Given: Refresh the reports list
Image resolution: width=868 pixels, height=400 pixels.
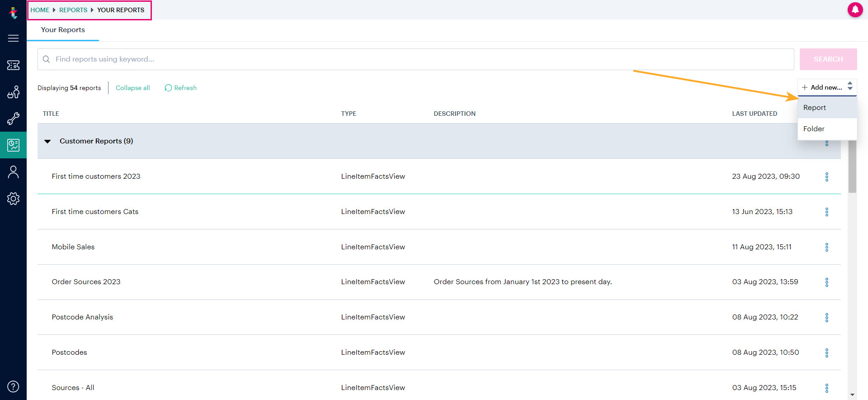Looking at the screenshot, I should click(x=181, y=88).
